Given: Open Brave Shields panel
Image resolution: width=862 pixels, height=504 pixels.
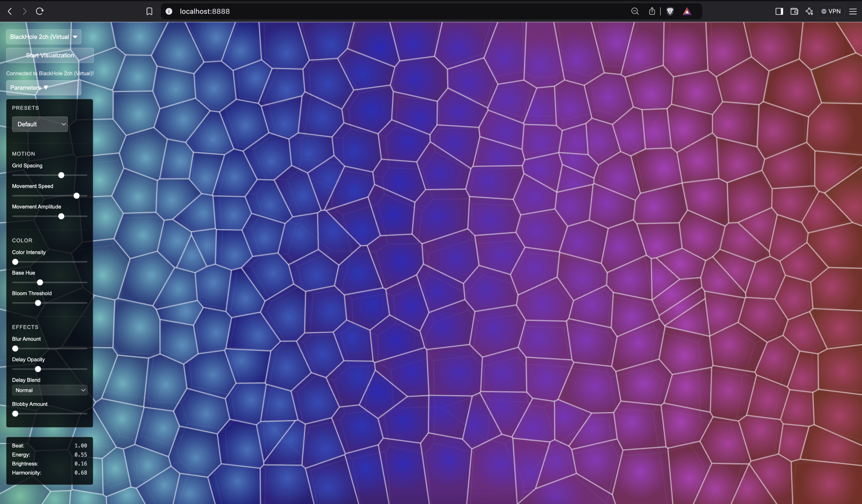Looking at the screenshot, I should click(670, 11).
